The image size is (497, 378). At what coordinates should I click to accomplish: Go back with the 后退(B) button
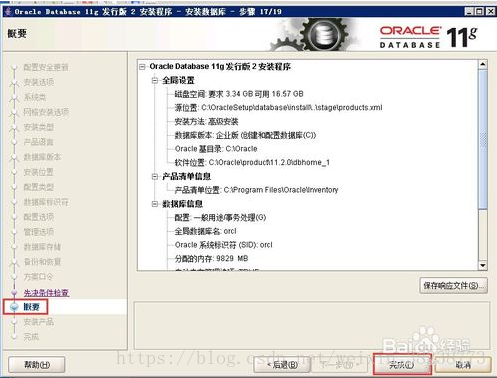(x=282, y=365)
